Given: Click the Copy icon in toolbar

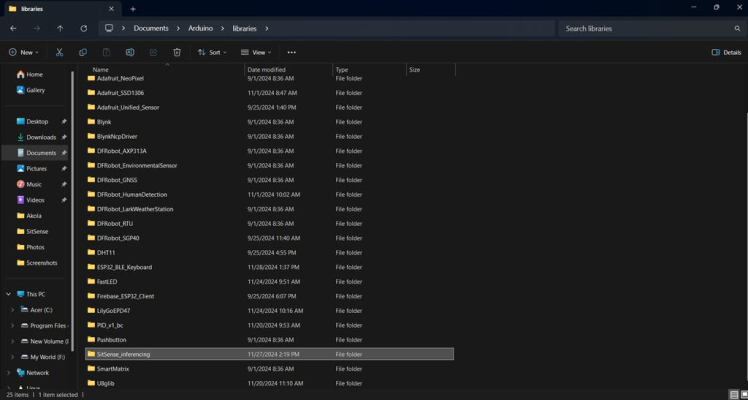Looking at the screenshot, I should 83,52.
